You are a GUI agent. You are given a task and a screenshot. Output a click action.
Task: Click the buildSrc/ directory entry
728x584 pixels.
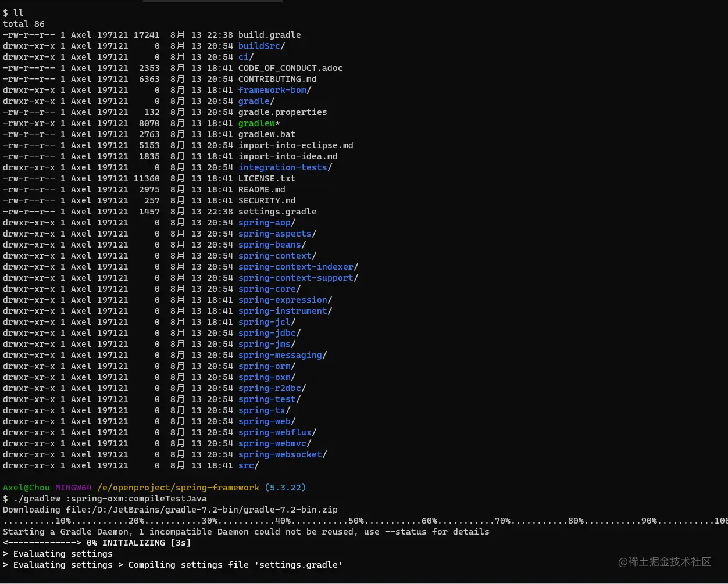(262, 46)
